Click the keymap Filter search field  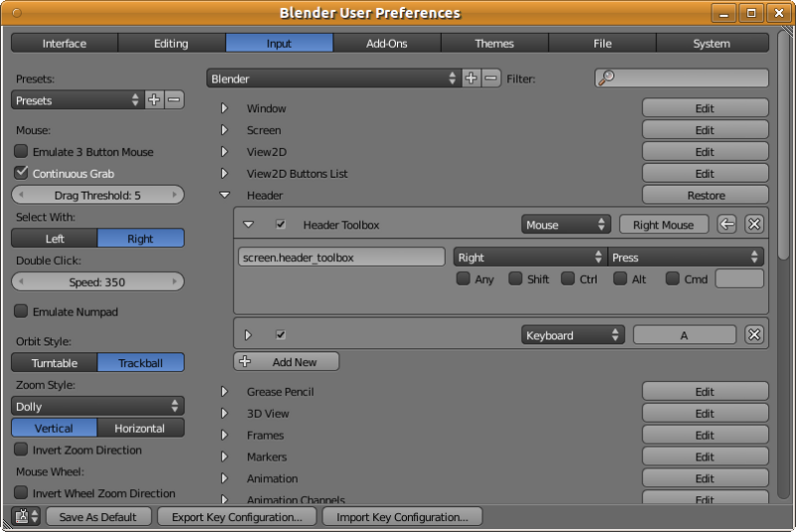click(x=682, y=79)
